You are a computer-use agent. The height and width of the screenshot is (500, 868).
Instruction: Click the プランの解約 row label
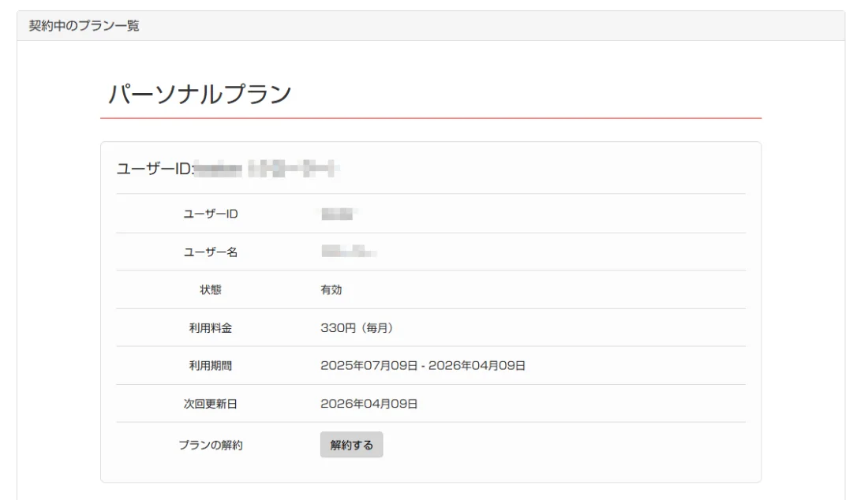tap(210, 445)
